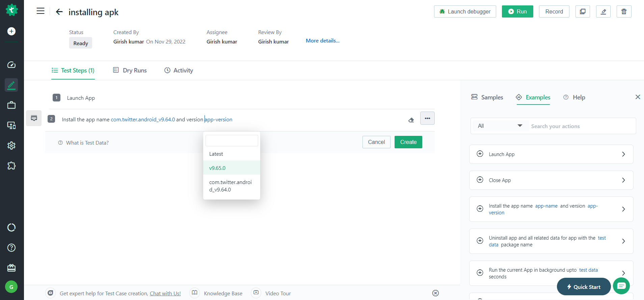644x300 pixels.
Task: Go back using the arrow icon
Action: tap(59, 12)
